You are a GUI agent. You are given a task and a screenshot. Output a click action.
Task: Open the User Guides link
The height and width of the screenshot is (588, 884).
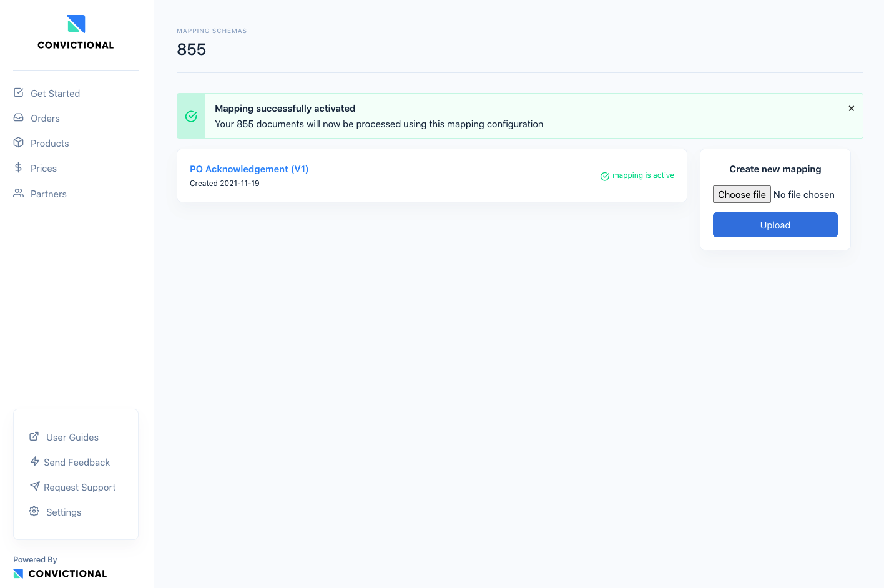pos(72,437)
